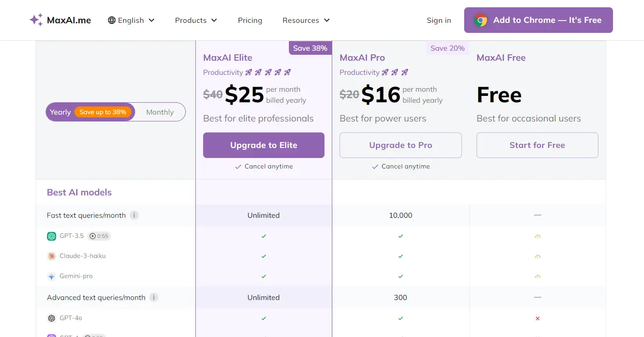Viewport: 644px width, 337px height.
Task: Click the 10,000 fast queries value
Action: point(401,215)
